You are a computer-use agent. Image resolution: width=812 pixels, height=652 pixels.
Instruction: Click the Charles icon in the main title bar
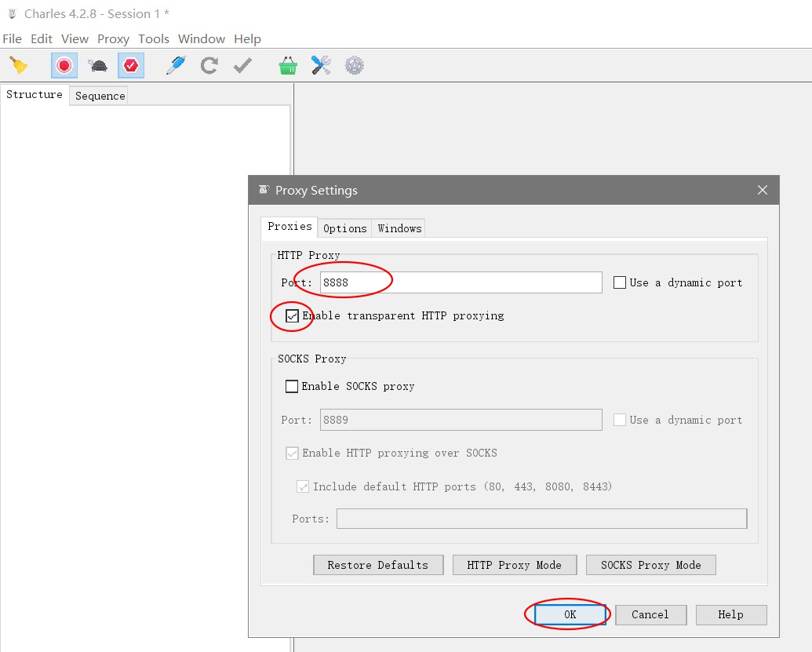[13, 13]
